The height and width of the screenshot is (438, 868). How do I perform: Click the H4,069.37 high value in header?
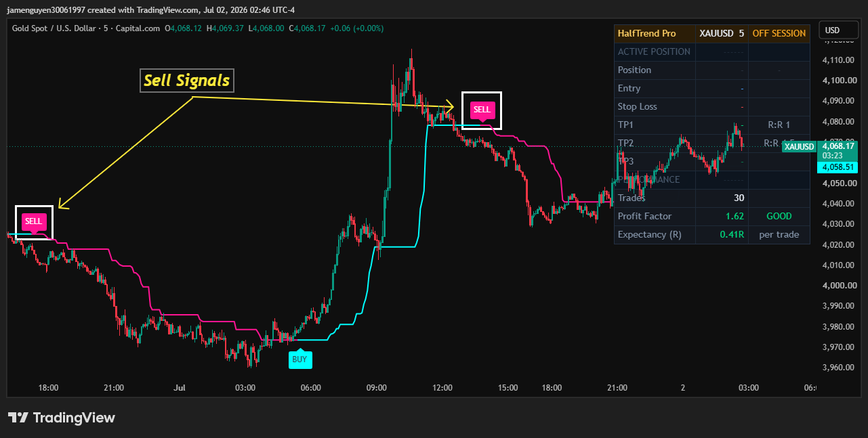click(225, 28)
